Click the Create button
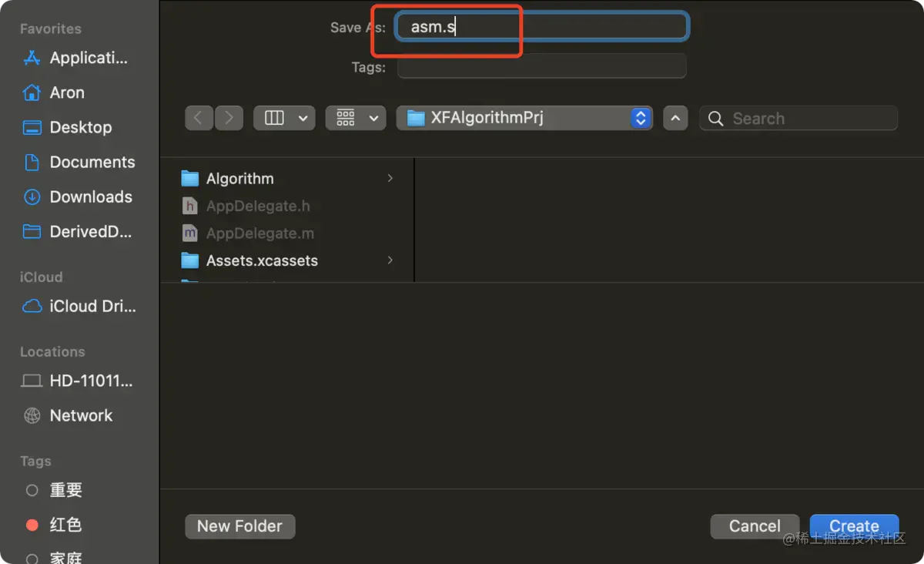Image resolution: width=924 pixels, height=564 pixels. tap(854, 526)
